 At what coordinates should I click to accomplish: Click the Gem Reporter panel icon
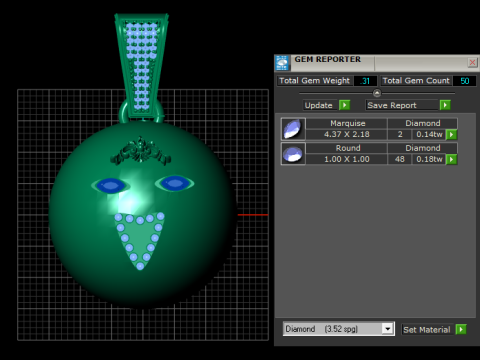[282, 63]
